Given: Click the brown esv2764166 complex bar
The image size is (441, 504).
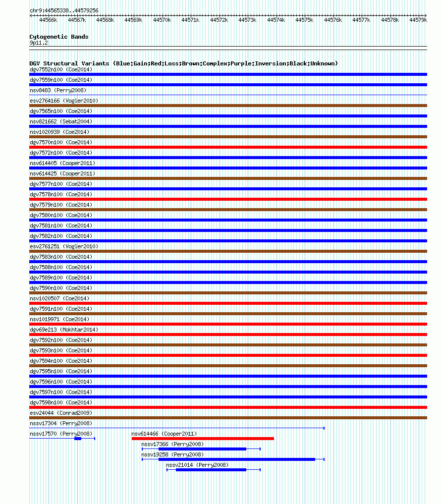Looking at the screenshot, I should [228, 106].
